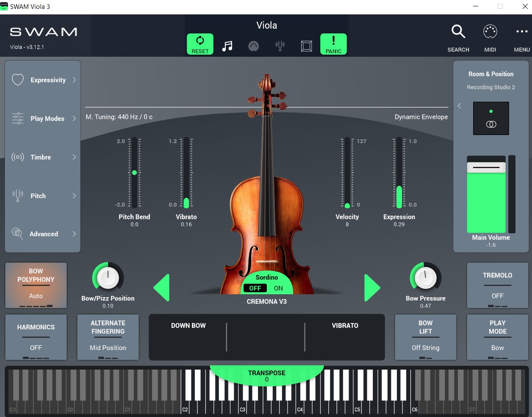Click the sound-wave icon beside Timbre

pos(18,157)
